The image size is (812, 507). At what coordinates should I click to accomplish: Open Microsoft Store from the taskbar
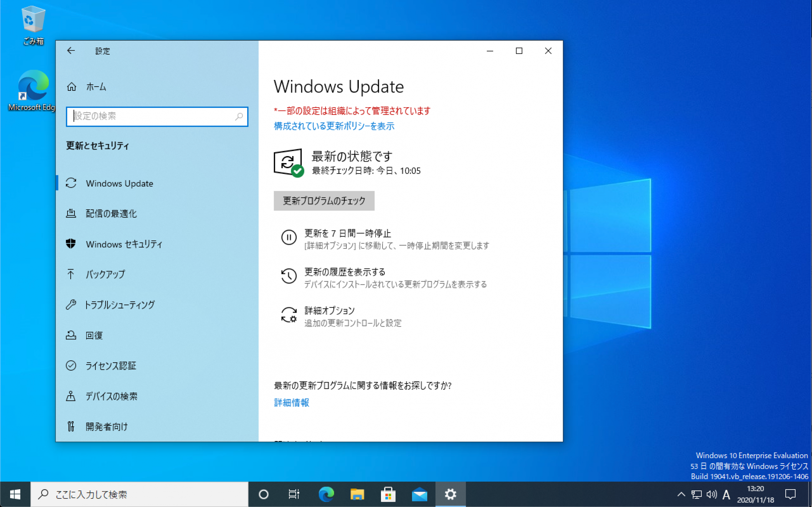coord(388,494)
